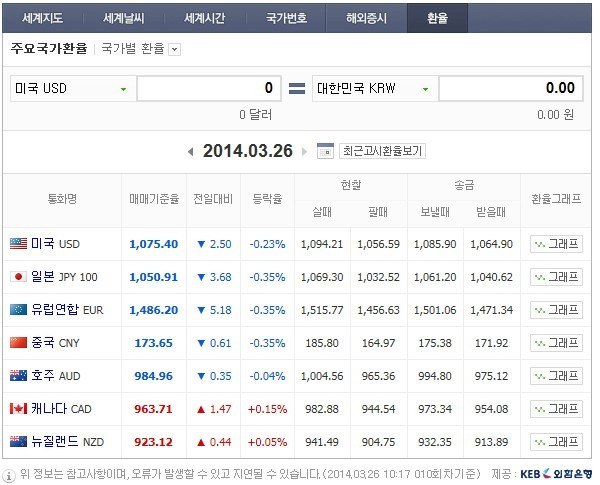Click the info icon beside the disclaimer
The height and width of the screenshot is (485, 600).
click(9, 476)
